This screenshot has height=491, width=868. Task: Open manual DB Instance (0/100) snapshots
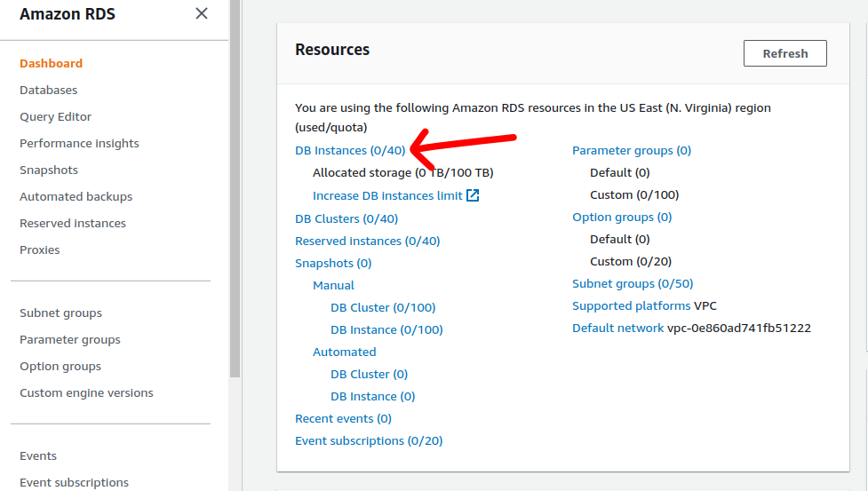(386, 329)
